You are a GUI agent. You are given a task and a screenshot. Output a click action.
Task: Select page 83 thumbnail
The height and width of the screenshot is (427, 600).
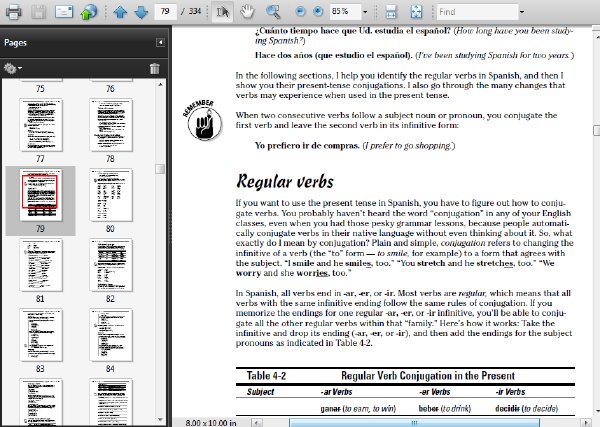pos(41,335)
